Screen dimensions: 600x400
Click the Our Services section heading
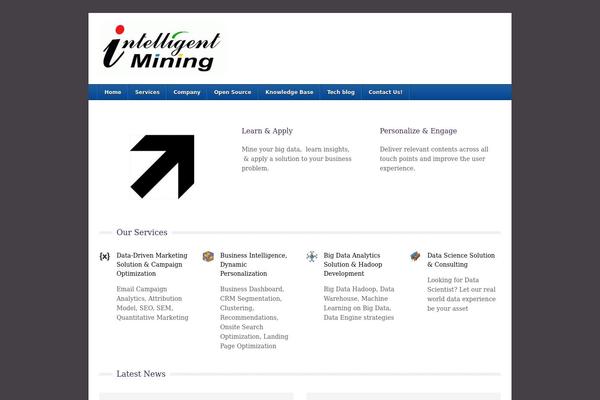pos(142,232)
